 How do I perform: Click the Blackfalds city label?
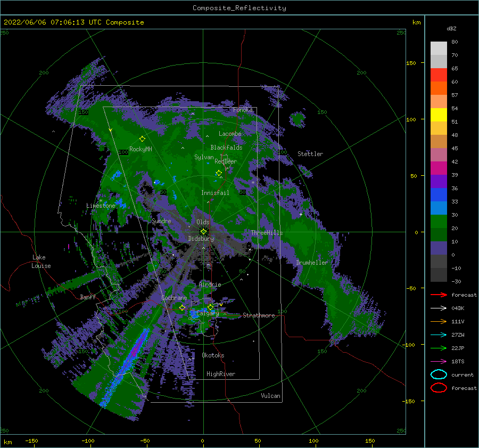pyautogui.click(x=226, y=148)
